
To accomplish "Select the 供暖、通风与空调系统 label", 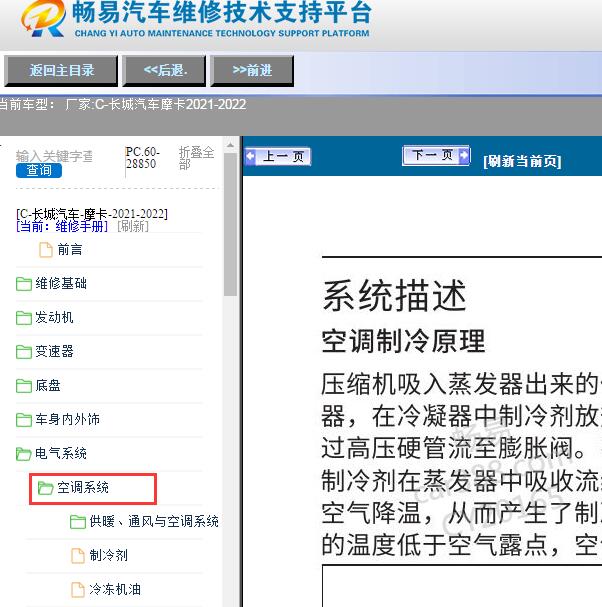I will point(154,522).
